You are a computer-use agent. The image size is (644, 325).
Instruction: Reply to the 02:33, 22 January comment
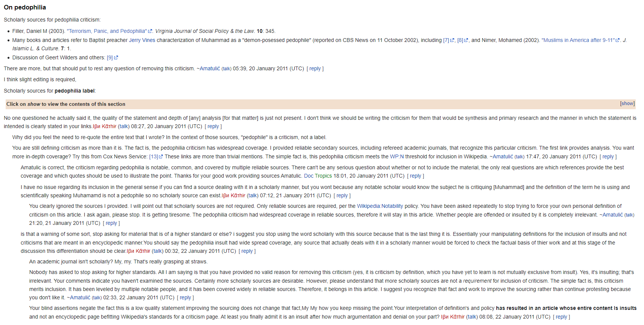pos(185,297)
